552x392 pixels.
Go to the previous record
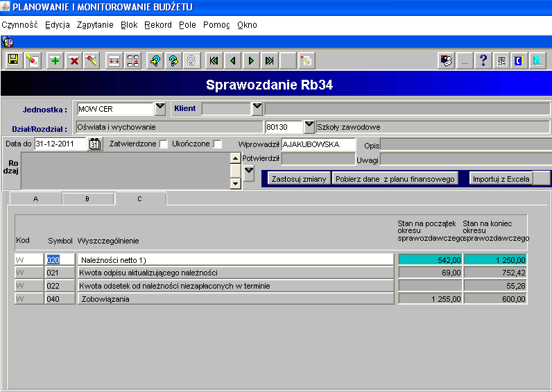coord(233,60)
